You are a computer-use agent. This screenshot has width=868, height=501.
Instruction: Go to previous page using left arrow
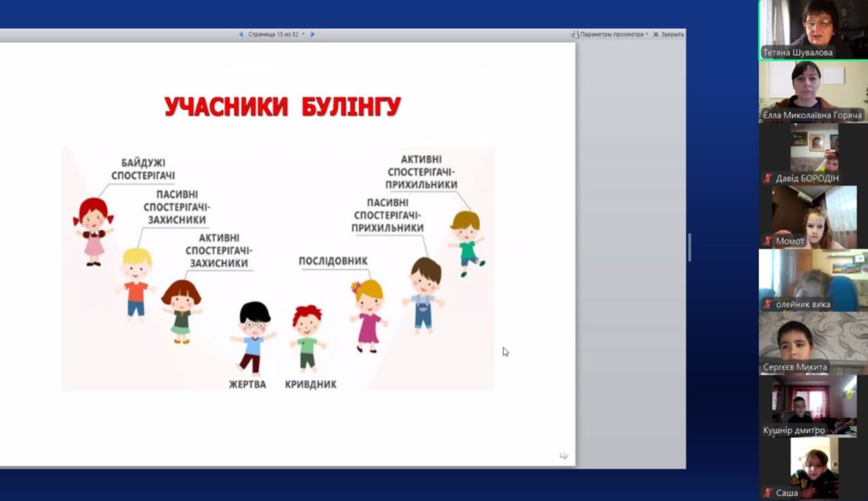click(241, 34)
